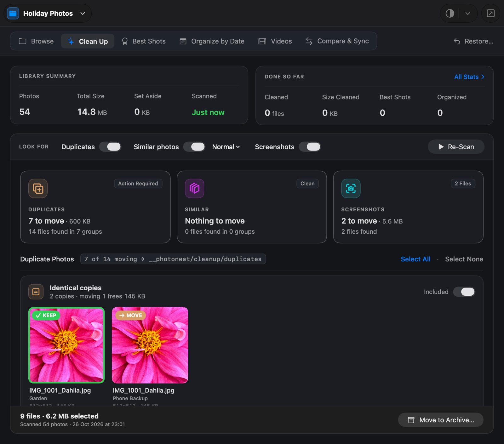Click the play icon in Re-Scan button
The width and height of the screenshot is (504, 444).
[441, 147]
